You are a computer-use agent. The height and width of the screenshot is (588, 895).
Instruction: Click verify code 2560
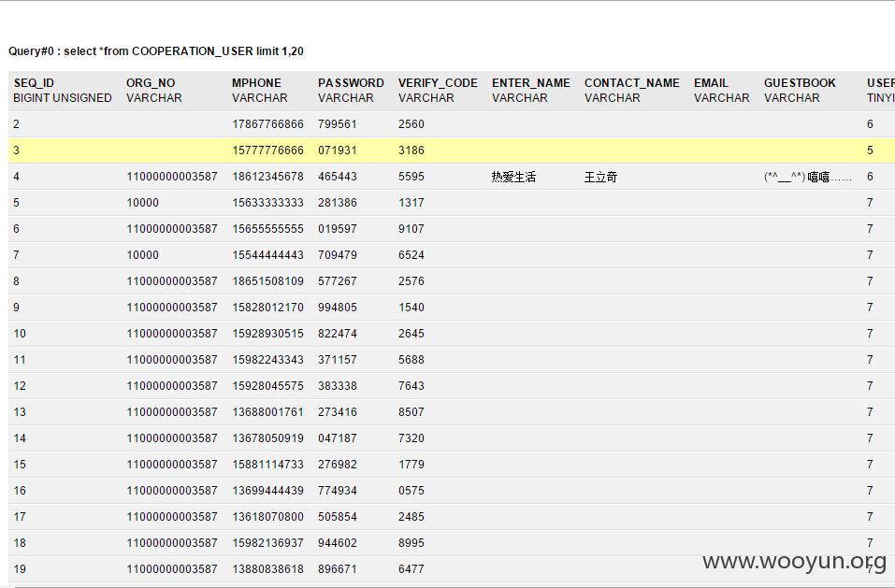coord(411,123)
